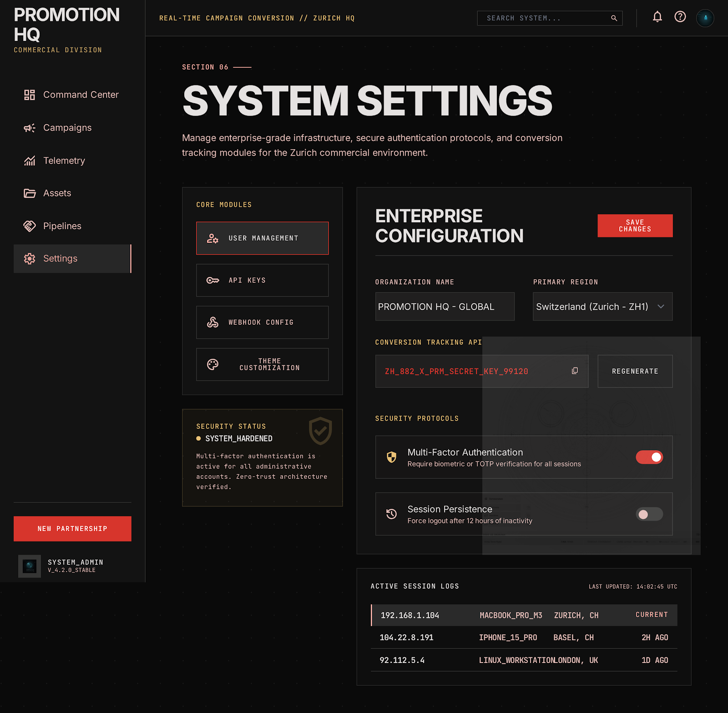Click the Campaigns megaphone icon
Viewport: 728px width, 713px height.
[x=30, y=128]
